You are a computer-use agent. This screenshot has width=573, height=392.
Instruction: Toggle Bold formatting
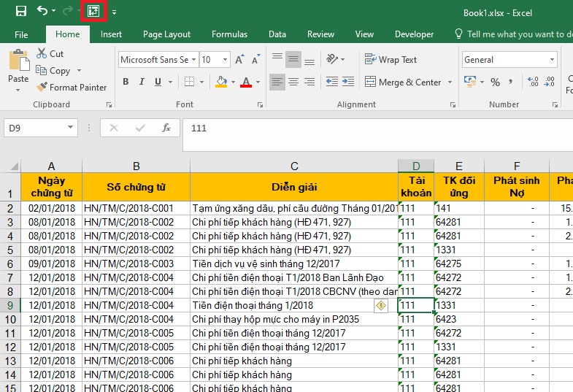point(126,82)
